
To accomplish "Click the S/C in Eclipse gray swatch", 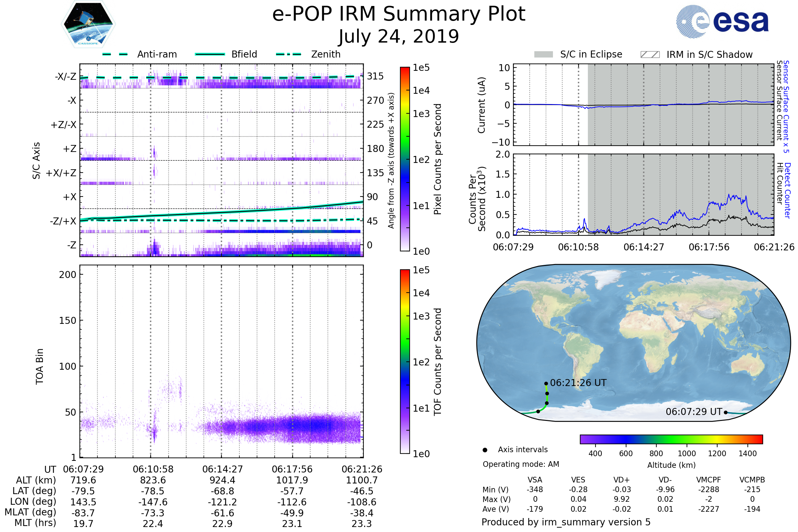I will (x=543, y=55).
